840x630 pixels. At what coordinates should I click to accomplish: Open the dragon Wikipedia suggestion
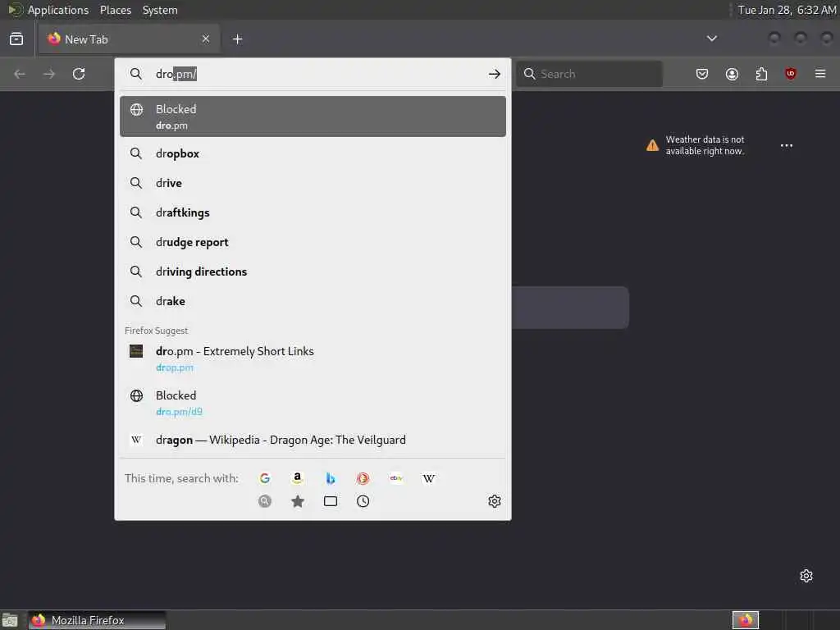point(313,440)
